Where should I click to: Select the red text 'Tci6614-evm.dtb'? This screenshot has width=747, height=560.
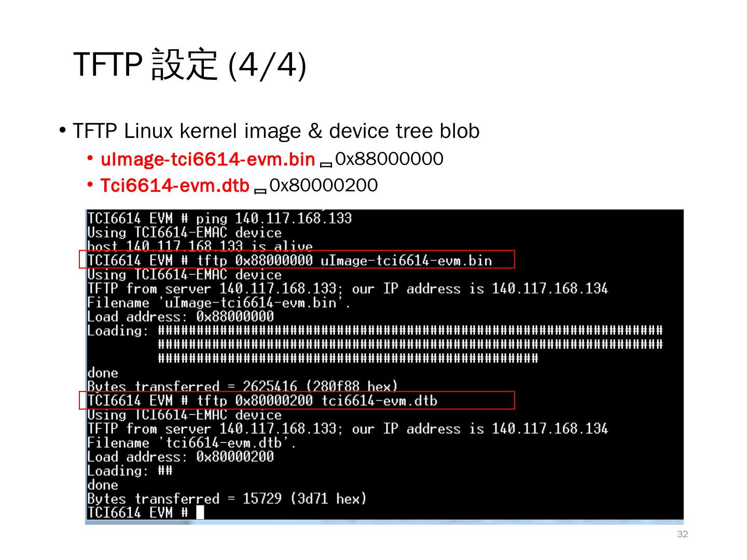(x=175, y=186)
